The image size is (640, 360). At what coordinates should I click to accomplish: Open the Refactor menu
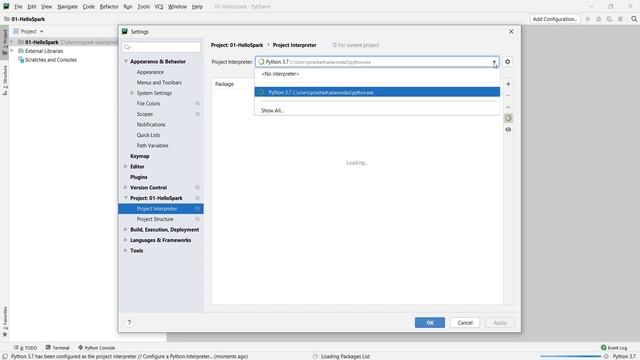tap(109, 7)
